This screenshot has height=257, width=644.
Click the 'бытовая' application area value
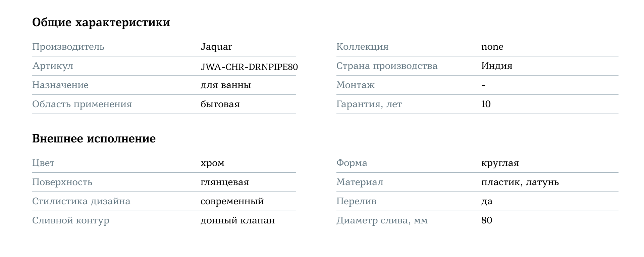pos(220,104)
